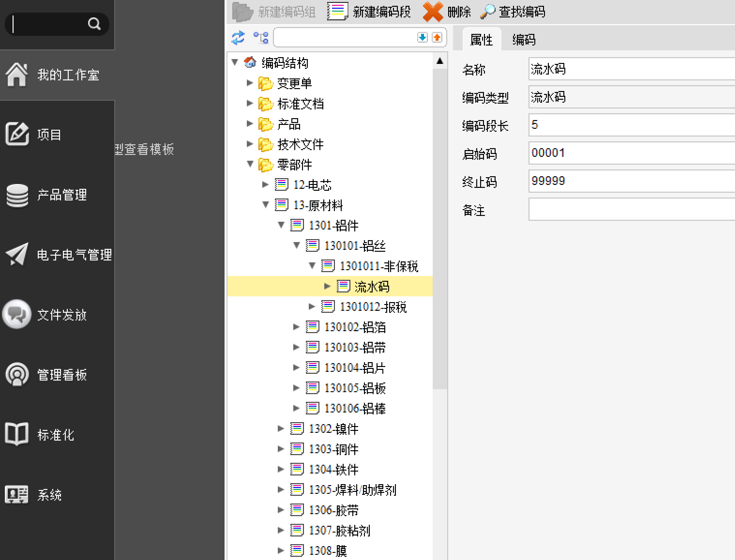Switch to the 编码 tab

point(524,40)
